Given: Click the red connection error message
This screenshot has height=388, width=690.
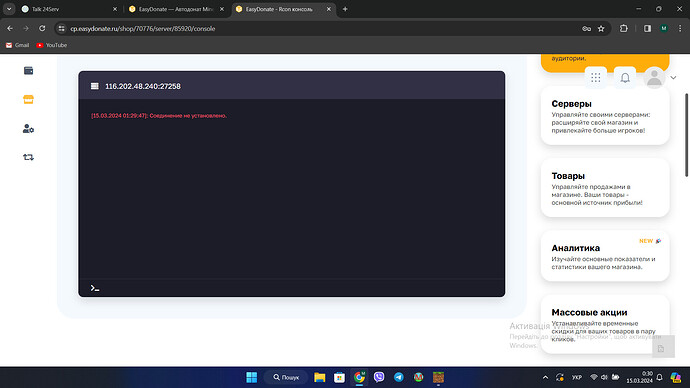Looking at the screenshot, I should tap(159, 116).
